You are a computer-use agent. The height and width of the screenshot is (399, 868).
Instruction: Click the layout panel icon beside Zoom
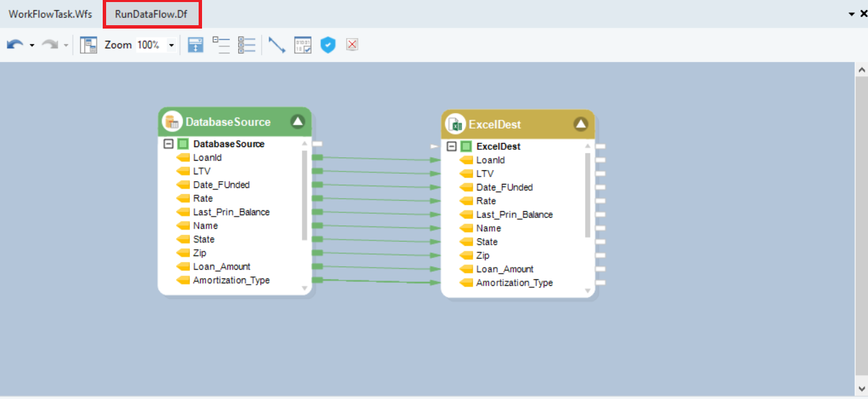[88, 45]
